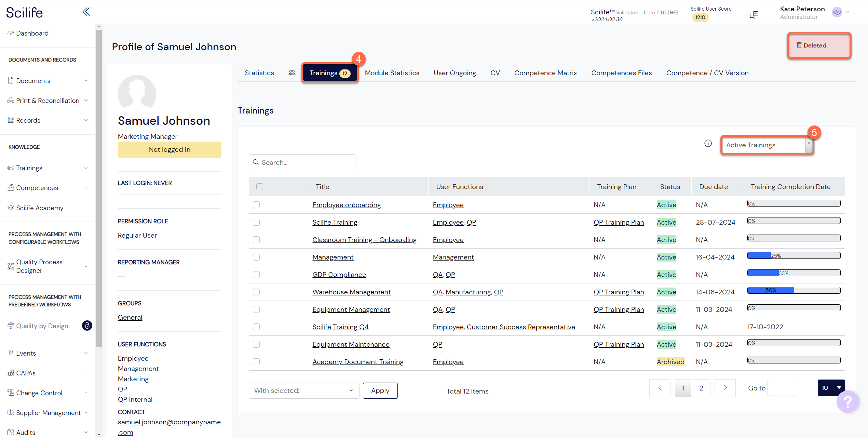
Task: Open the purple help question-mark bubble
Action: (x=847, y=401)
